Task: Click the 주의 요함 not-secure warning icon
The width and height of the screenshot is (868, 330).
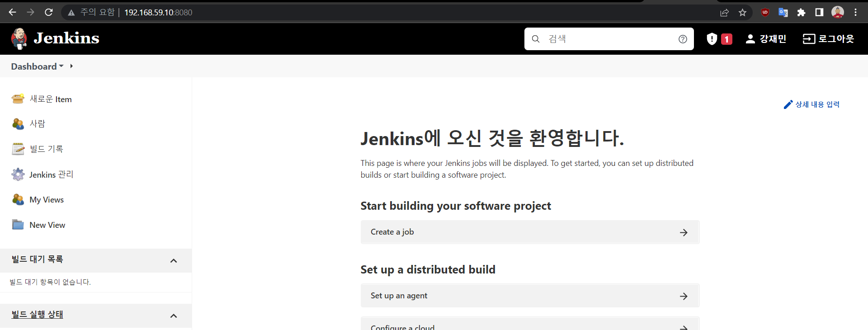Action: pos(71,13)
